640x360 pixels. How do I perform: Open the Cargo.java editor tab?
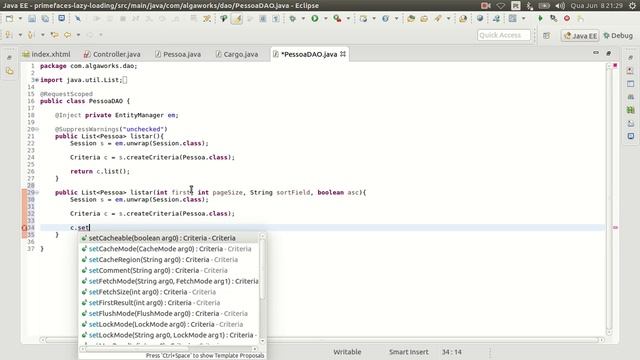pyautogui.click(x=237, y=54)
